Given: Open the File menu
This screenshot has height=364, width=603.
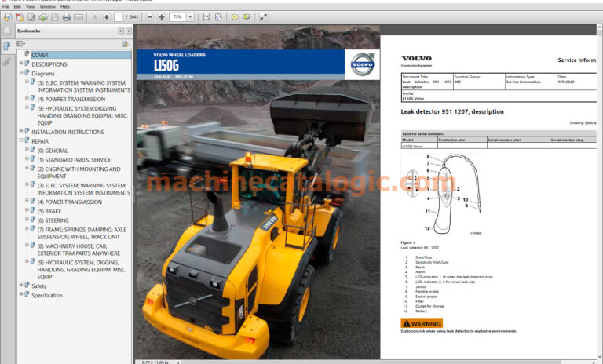Looking at the screenshot, I should pos(5,6).
